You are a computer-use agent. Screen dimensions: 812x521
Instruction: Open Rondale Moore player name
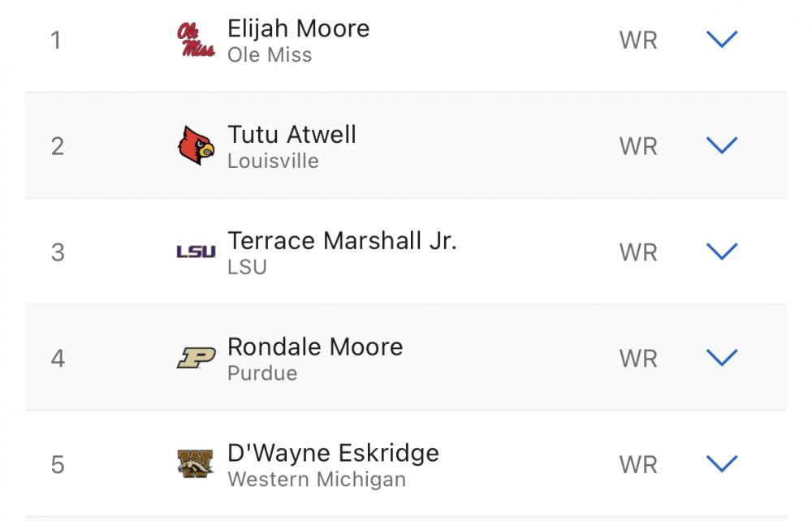click(315, 347)
